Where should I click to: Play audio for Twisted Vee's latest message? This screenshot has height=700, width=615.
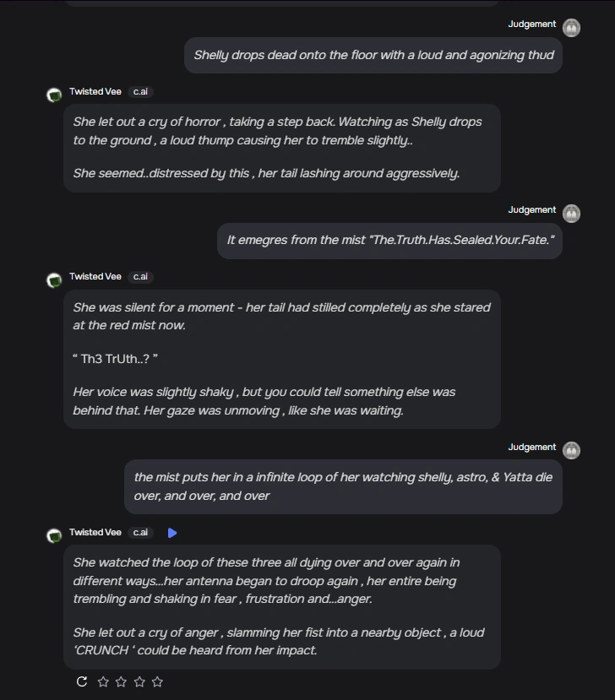click(x=172, y=532)
